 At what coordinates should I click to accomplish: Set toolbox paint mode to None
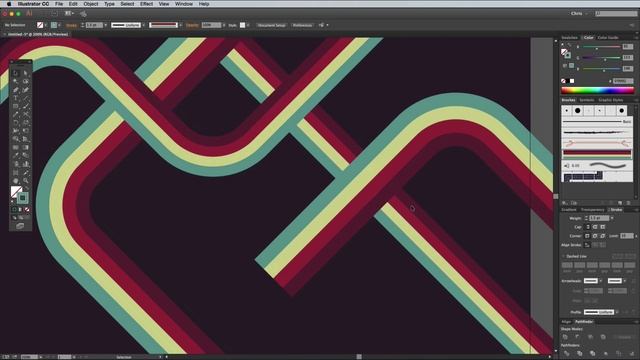(x=27, y=209)
